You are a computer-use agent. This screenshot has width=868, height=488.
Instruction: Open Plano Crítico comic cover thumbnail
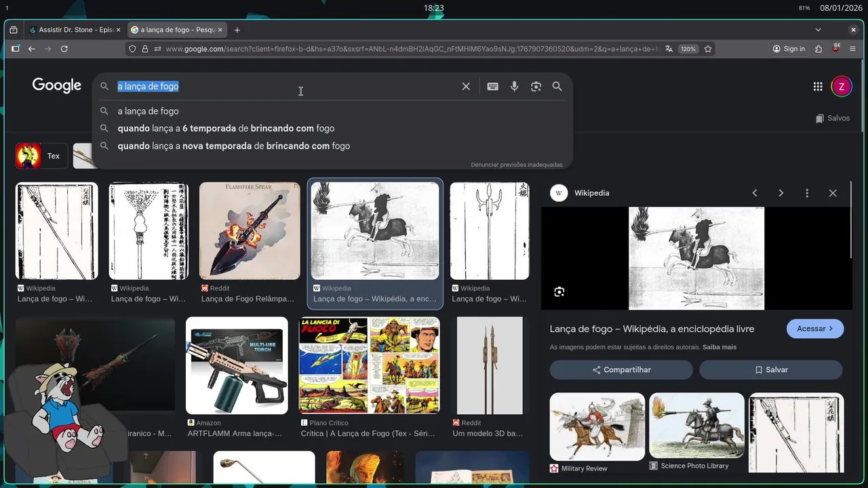[369, 366]
